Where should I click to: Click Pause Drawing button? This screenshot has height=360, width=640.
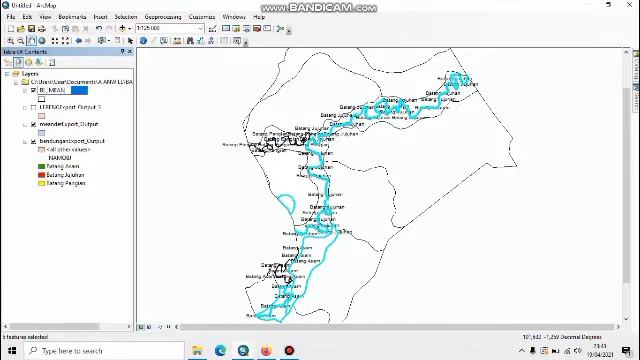tap(168, 327)
